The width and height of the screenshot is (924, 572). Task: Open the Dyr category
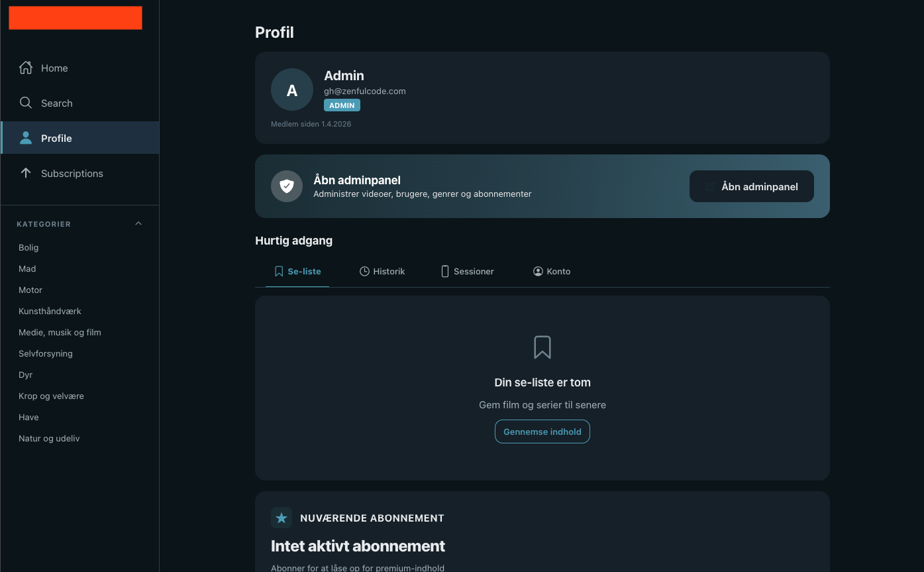25,374
